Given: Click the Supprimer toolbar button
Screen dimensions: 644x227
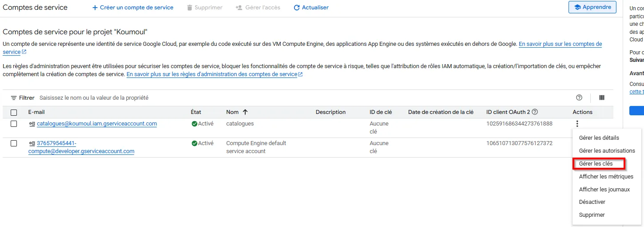Looking at the screenshot, I should pyautogui.click(x=204, y=8).
